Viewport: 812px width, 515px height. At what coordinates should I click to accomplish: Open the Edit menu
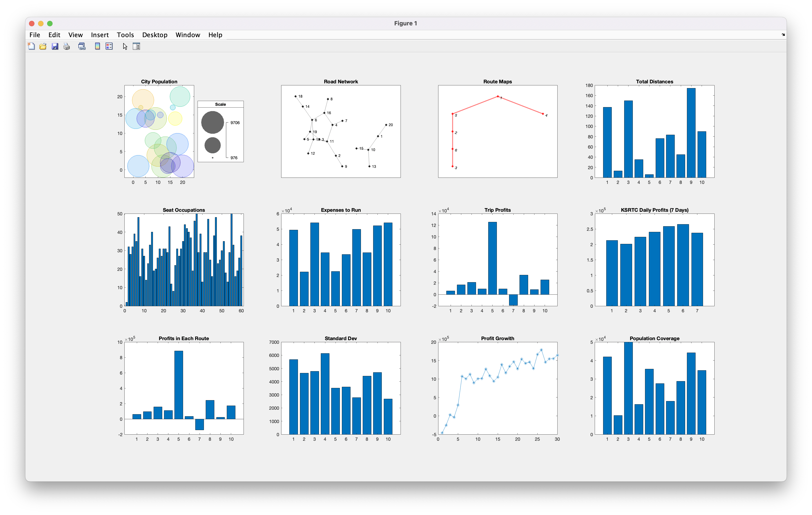click(x=54, y=35)
